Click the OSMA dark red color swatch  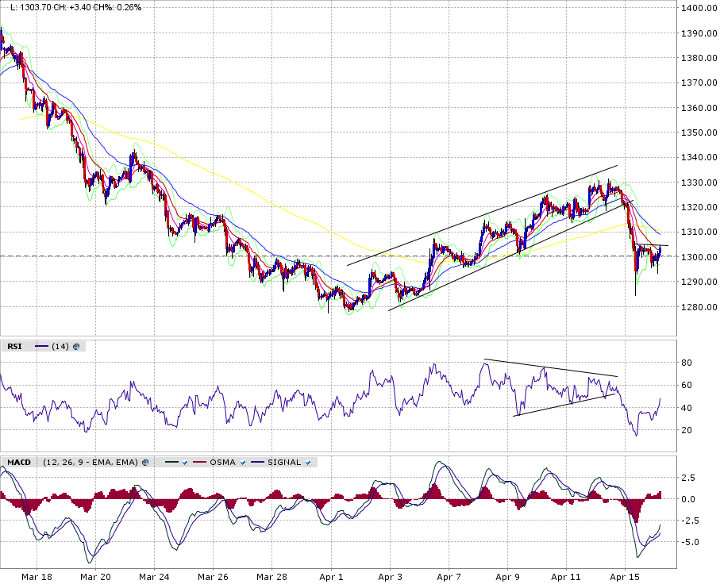tap(198, 462)
